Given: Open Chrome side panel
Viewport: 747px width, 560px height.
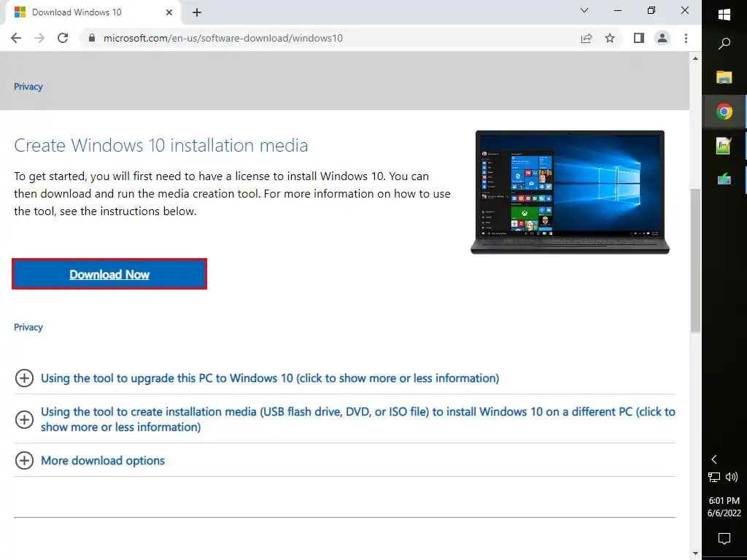Looking at the screenshot, I should click(639, 38).
